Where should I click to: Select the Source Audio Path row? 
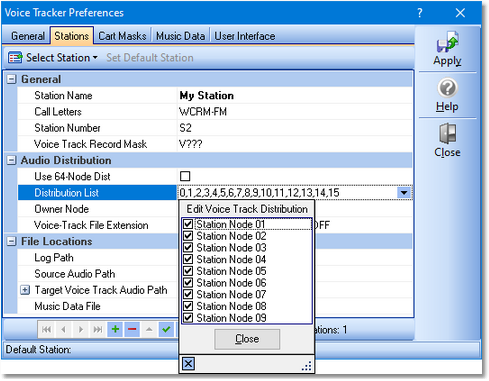97,274
